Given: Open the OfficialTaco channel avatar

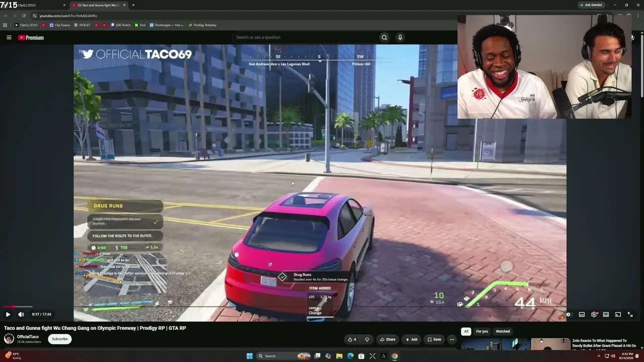Looking at the screenshot, I should coord(9,339).
